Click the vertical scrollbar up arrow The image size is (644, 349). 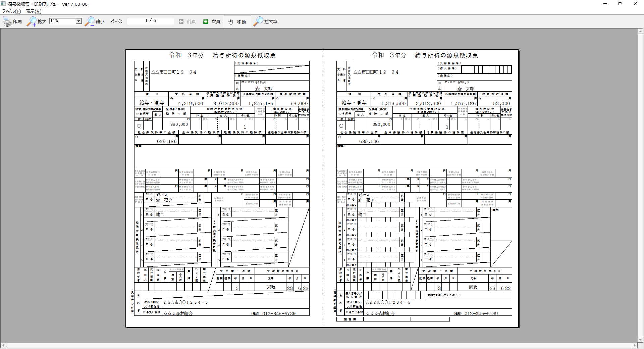pos(640,32)
